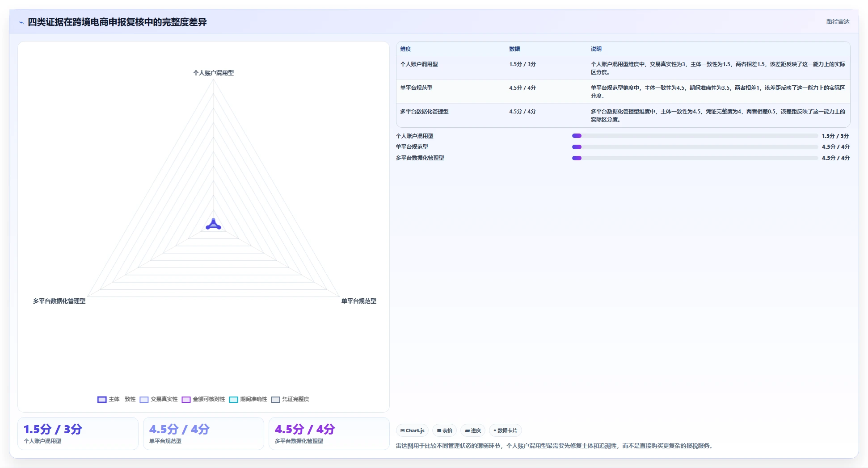Click the small icon before the page title
This screenshot has width=868, height=468.
21,22
